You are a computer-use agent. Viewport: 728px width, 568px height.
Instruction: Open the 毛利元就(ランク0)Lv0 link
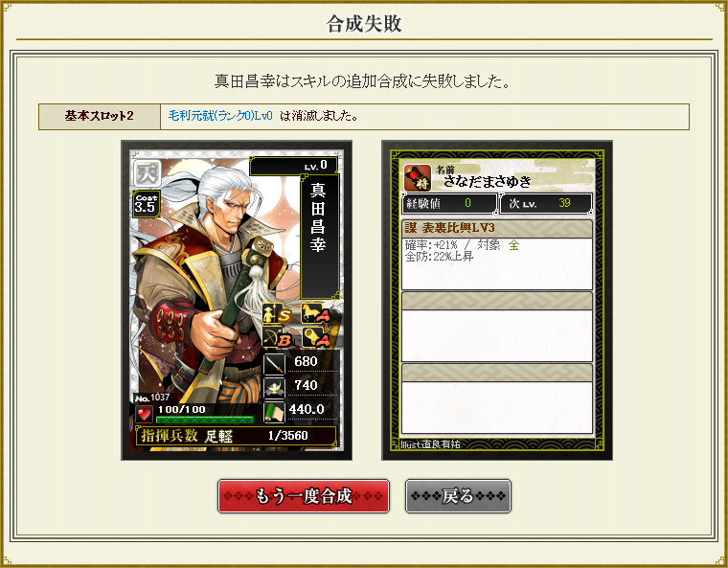tap(220, 116)
